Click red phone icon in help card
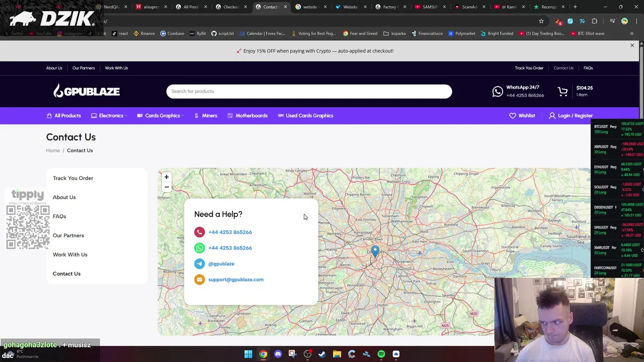The image size is (644, 362). pyautogui.click(x=200, y=232)
